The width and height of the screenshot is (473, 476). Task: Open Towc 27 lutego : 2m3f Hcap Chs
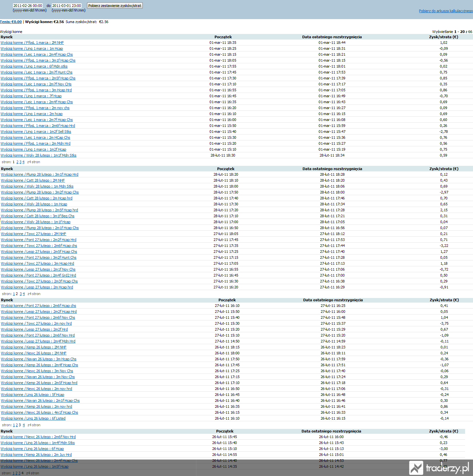click(x=39, y=281)
